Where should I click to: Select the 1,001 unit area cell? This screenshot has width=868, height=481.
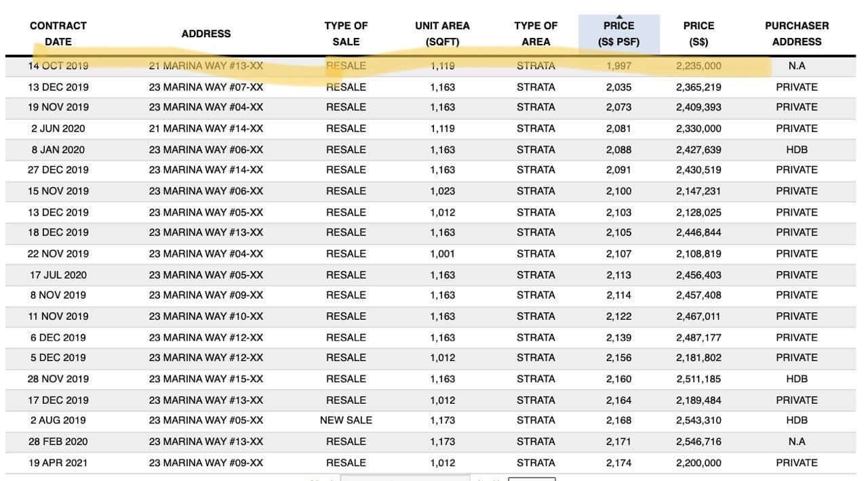click(442, 254)
